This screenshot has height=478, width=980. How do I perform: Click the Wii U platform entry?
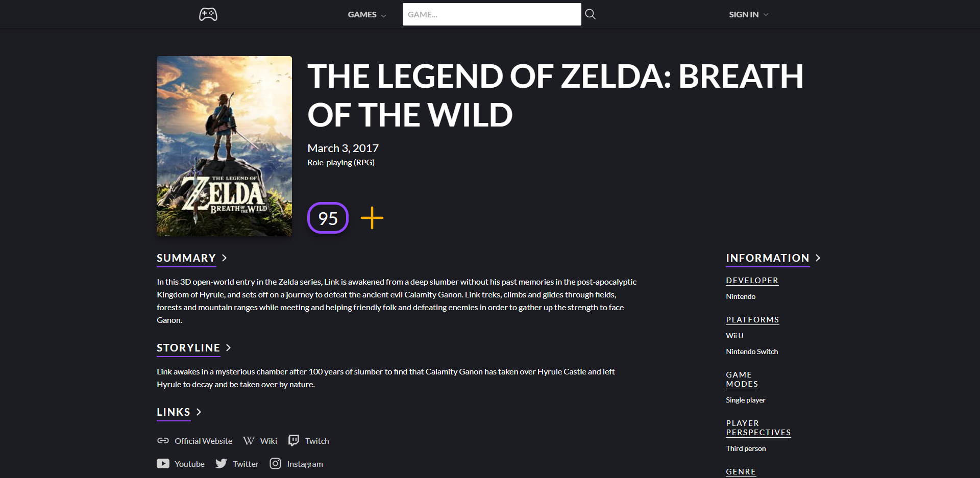click(x=734, y=335)
